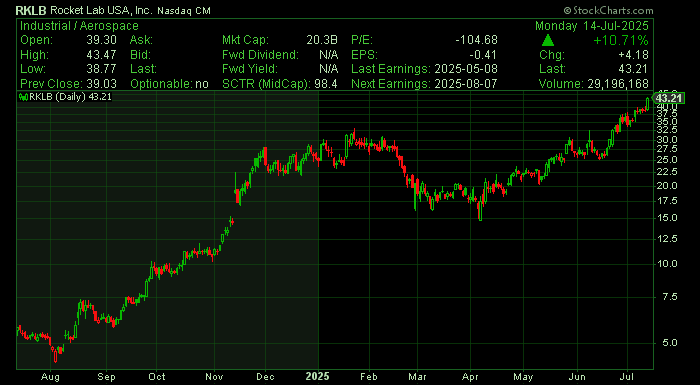Screen dimensions: 700x385
Task: Click the Fwd Dividend N/A field
Action: click(x=280, y=55)
